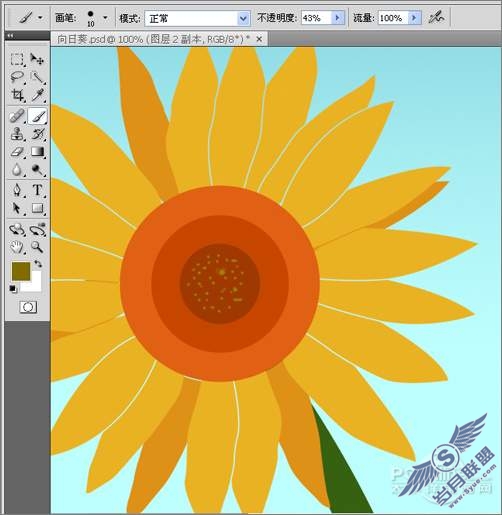Image resolution: width=502 pixels, height=515 pixels.
Task: Select the Eraser tool
Action: tap(17, 152)
